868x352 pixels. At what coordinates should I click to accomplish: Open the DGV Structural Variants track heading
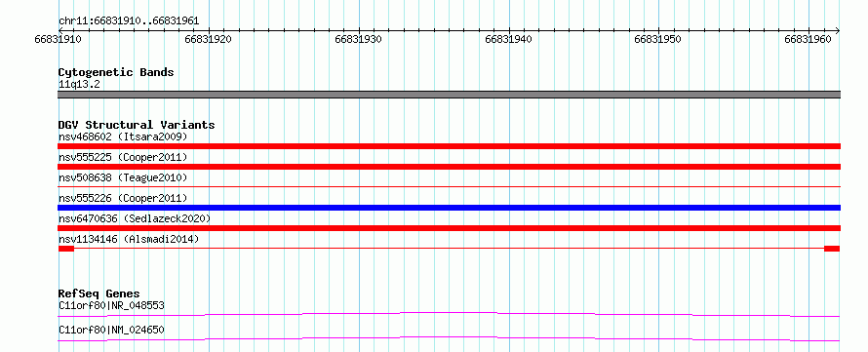(x=137, y=125)
